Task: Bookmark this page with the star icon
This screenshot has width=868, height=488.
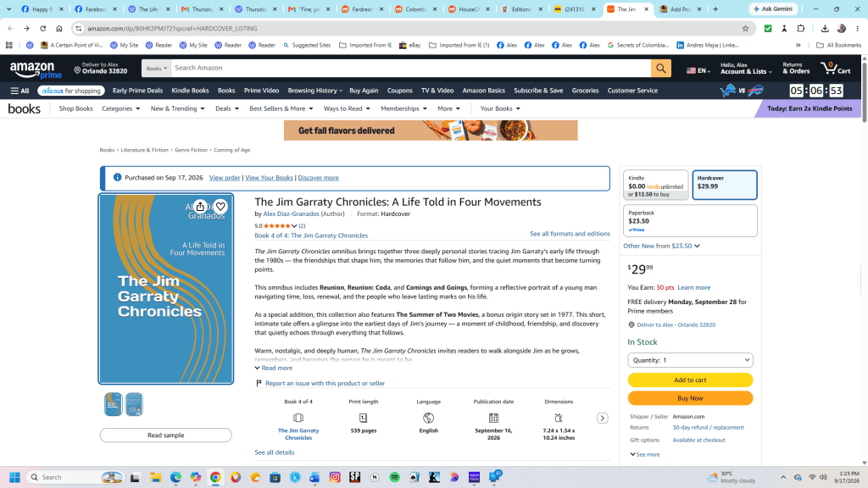Action: [x=745, y=28]
